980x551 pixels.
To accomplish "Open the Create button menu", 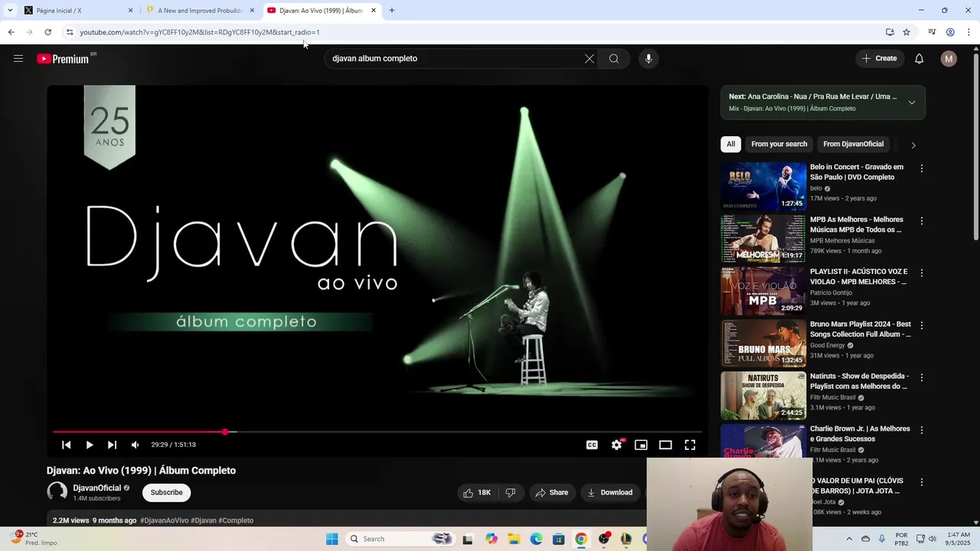I will (x=879, y=58).
